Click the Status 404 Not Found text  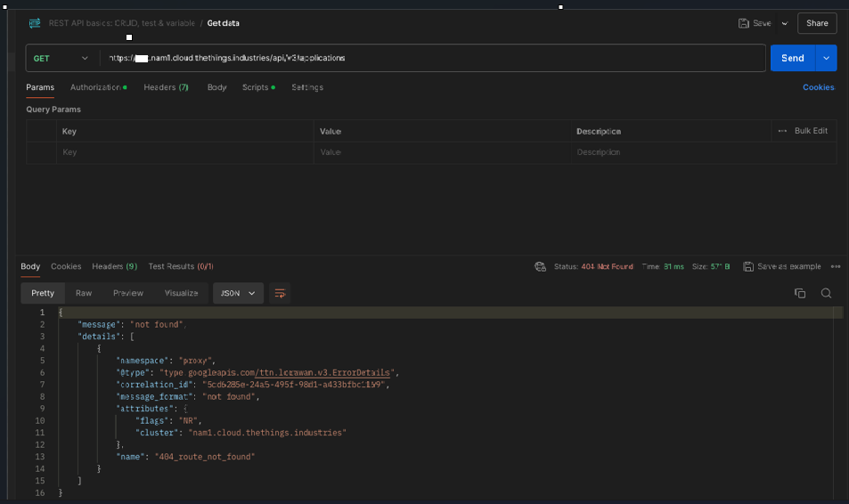coord(593,266)
